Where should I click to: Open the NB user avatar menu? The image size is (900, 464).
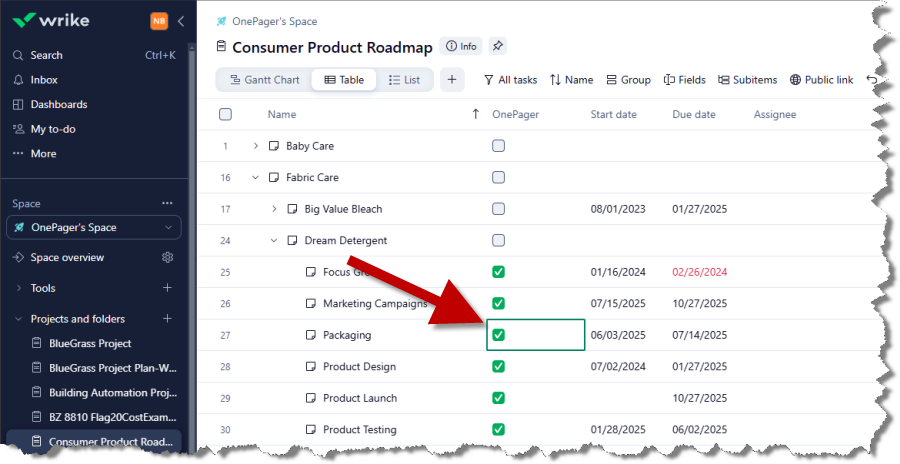(159, 21)
